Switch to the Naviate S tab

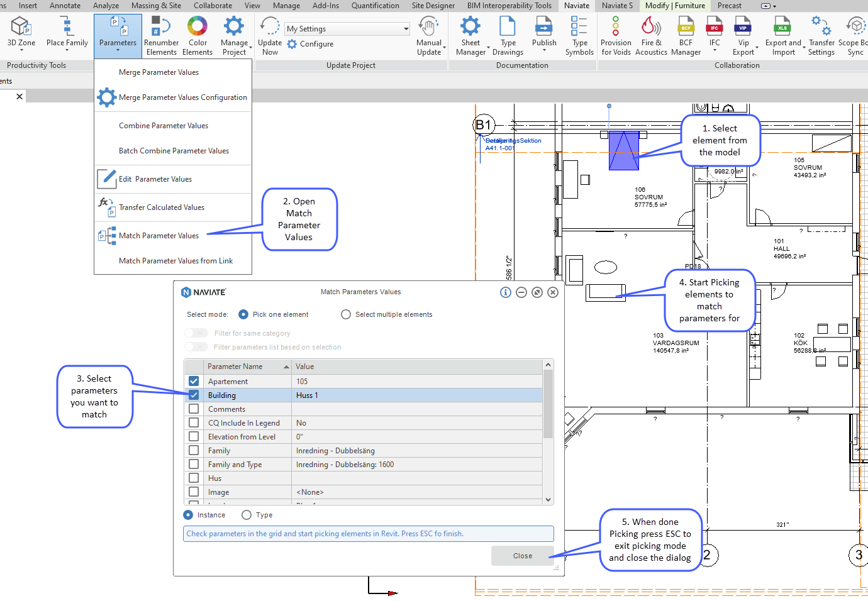pyautogui.click(x=617, y=6)
